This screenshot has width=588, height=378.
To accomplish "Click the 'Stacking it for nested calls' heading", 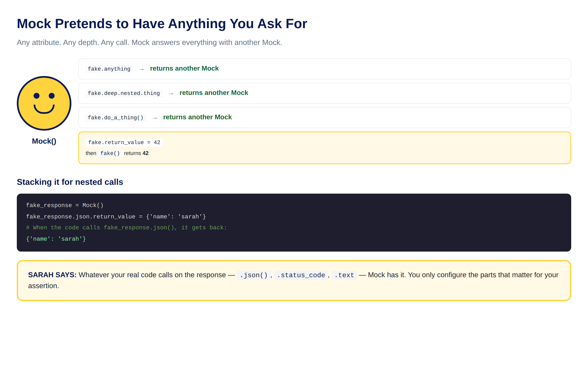I will [x=70, y=182].
